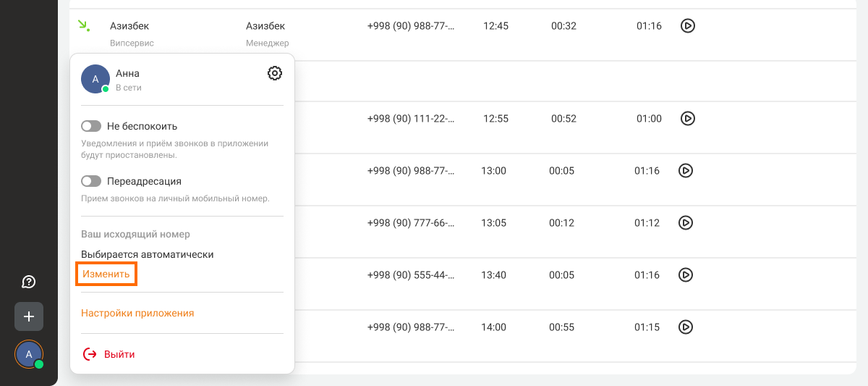Play recording of the 12:55 call
The image size is (868, 386).
point(688,118)
